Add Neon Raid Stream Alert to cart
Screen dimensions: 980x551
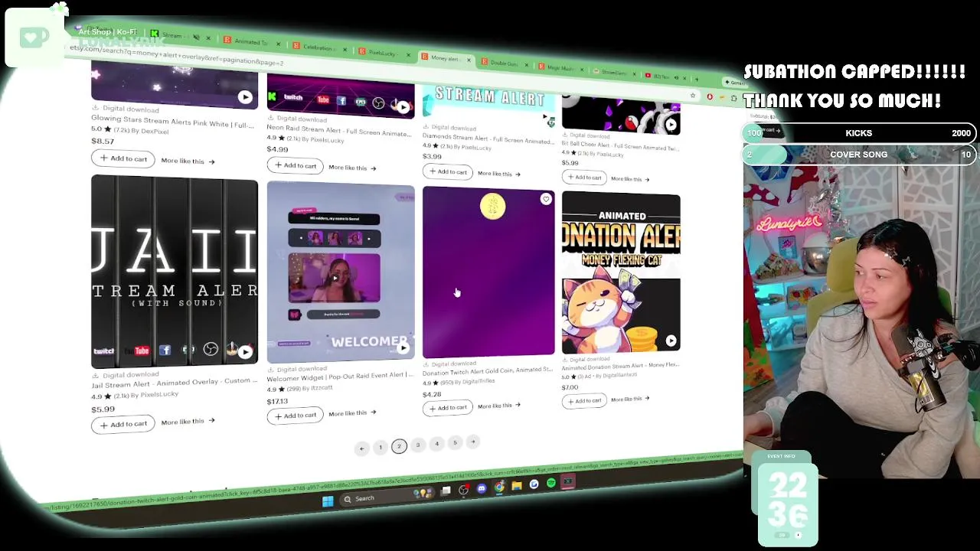(295, 165)
